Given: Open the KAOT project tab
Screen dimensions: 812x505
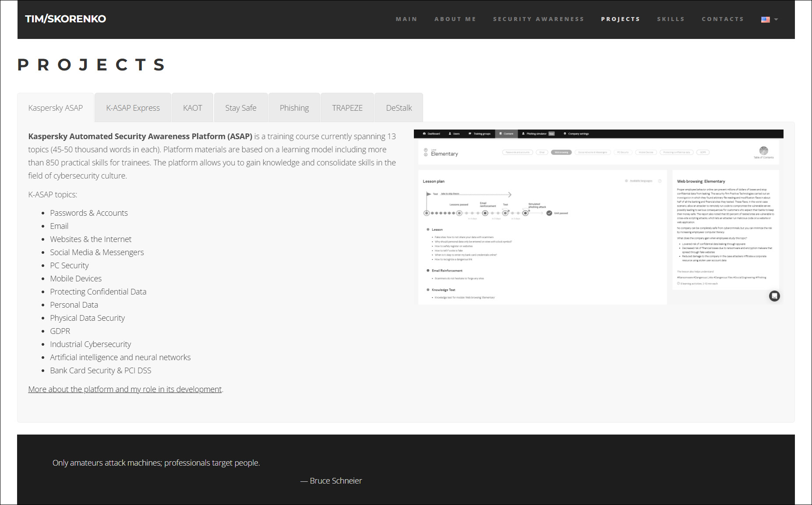Looking at the screenshot, I should pyautogui.click(x=193, y=108).
